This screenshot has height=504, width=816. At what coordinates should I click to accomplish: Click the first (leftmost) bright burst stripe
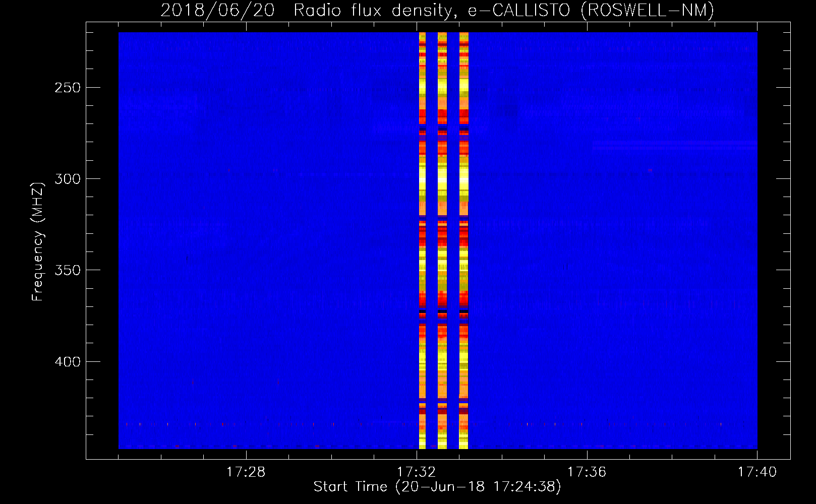423,240
